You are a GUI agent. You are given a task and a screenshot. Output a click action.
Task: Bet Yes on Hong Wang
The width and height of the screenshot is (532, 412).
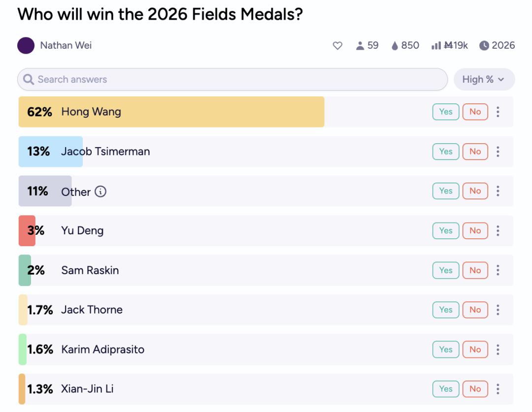click(445, 112)
